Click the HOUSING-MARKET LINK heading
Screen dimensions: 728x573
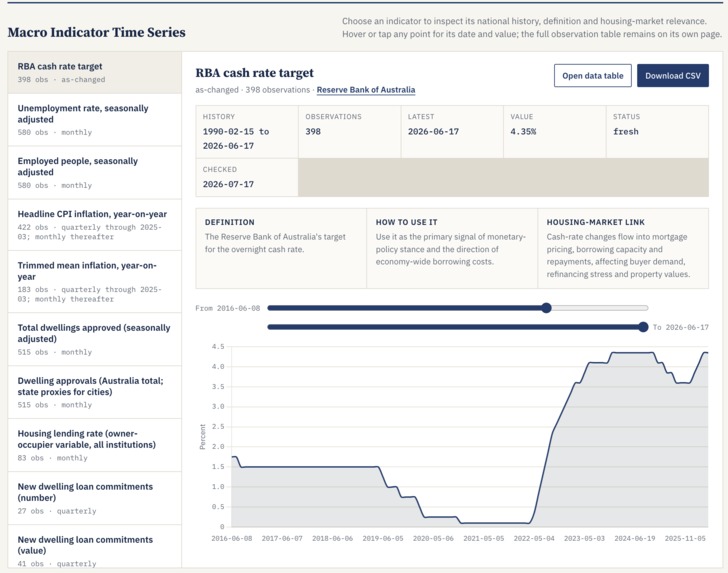(595, 222)
